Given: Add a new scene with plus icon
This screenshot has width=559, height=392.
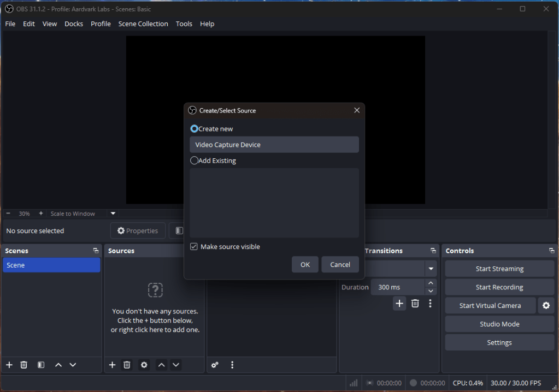Looking at the screenshot, I should tap(9, 365).
